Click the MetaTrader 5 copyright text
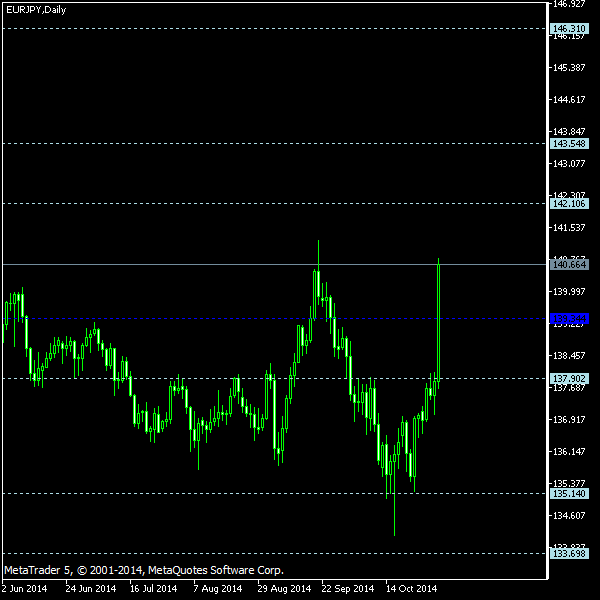Screen dimensions: 600x600 coord(144,570)
